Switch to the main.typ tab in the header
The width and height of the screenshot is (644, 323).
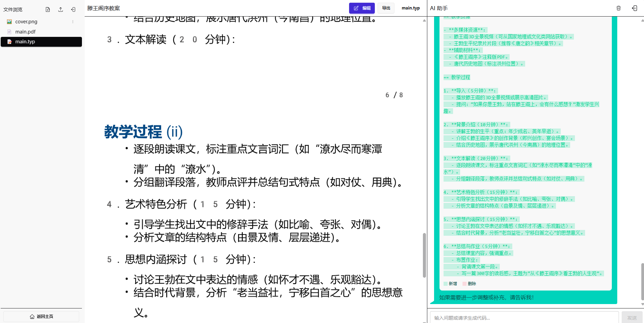coord(410,8)
